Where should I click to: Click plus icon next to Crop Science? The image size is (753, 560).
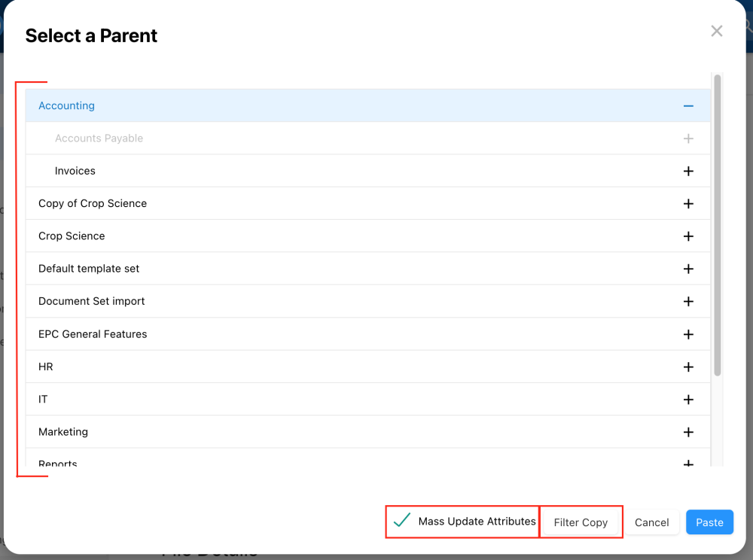coord(687,236)
